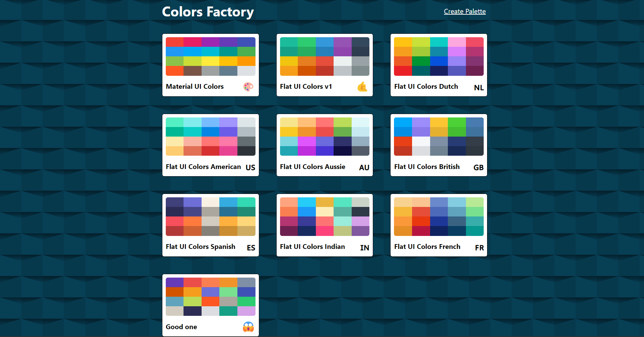Open the Good one palette title
Viewport: 644px width, 337px height.
[181, 327]
